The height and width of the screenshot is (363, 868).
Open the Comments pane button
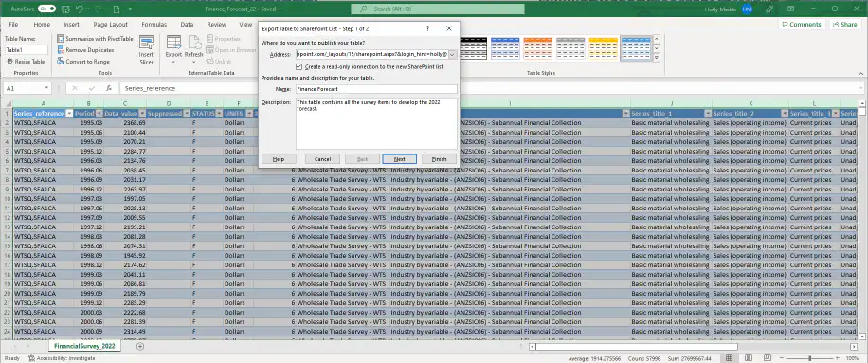click(x=801, y=25)
